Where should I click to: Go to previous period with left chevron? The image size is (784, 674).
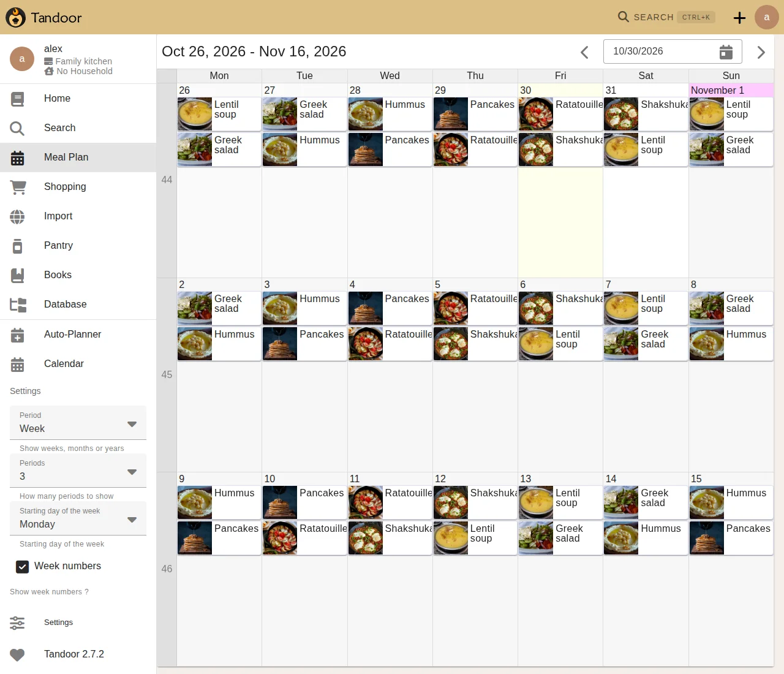coord(584,52)
